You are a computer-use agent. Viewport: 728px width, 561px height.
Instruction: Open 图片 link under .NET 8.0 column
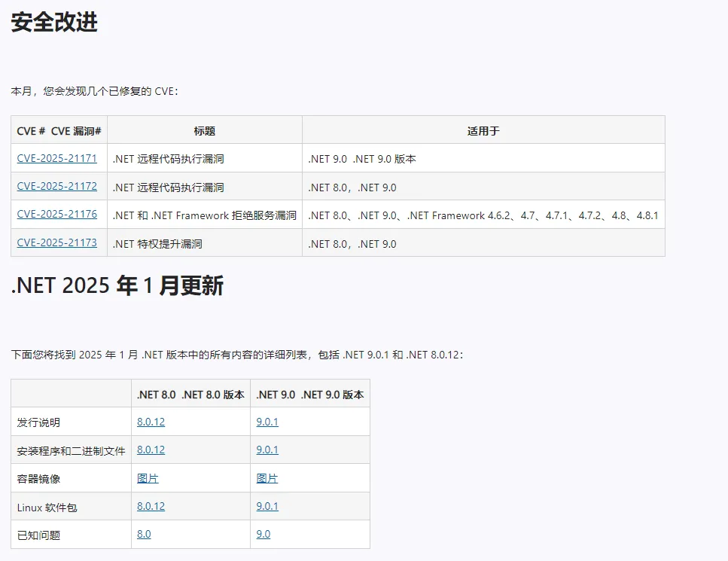click(148, 478)
